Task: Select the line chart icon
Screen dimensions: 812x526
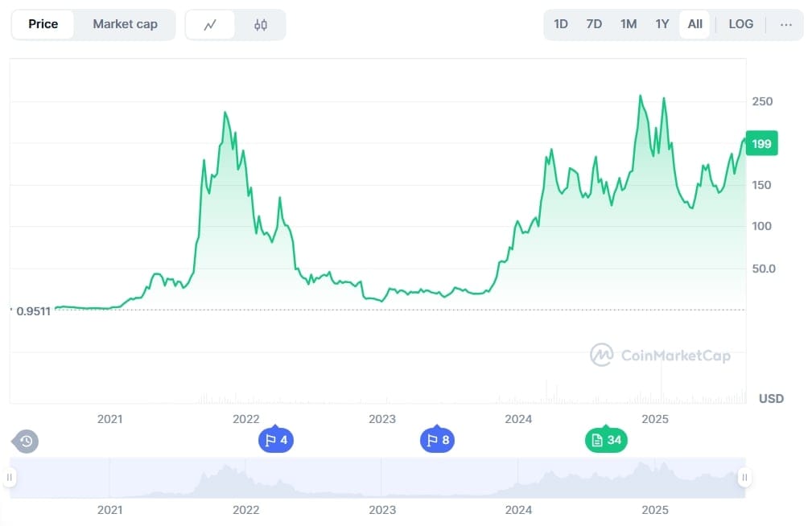Action: click(x=210, y=24)
